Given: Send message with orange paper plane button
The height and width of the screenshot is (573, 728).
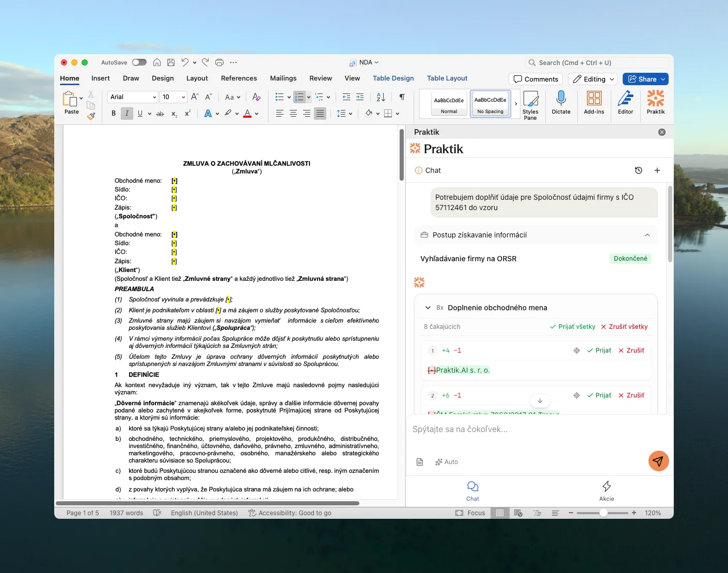Looking at the screenshot, I should 658,461.
